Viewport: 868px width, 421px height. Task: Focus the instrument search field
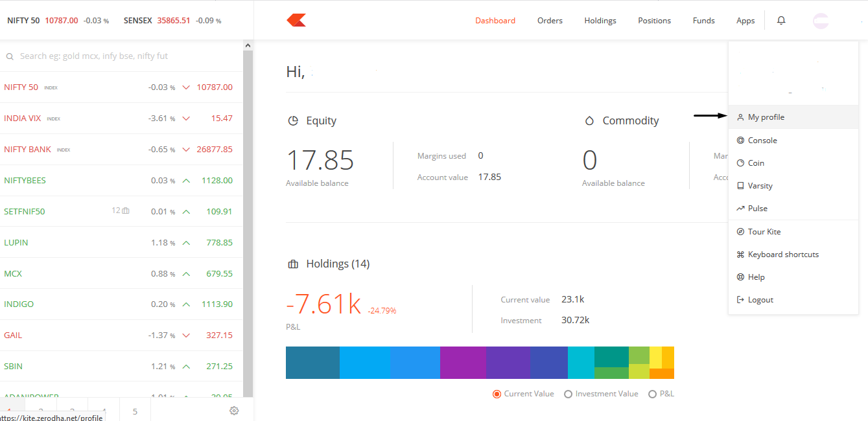click(121, 56)
